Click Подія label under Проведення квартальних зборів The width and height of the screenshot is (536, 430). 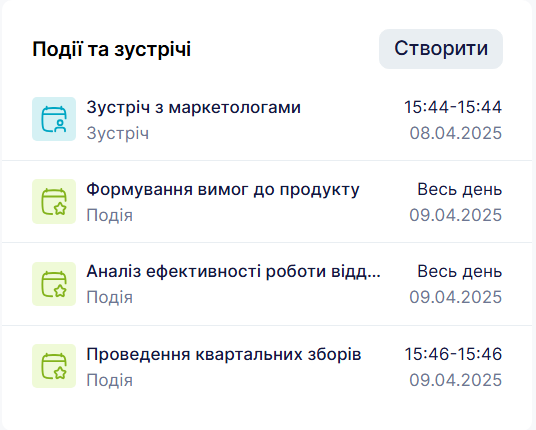[x=109, y=380]
